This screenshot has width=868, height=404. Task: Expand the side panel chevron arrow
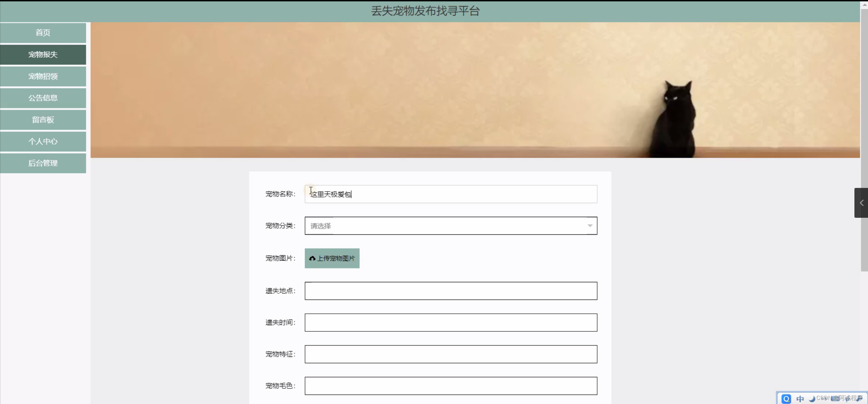[x=861, y=203]
